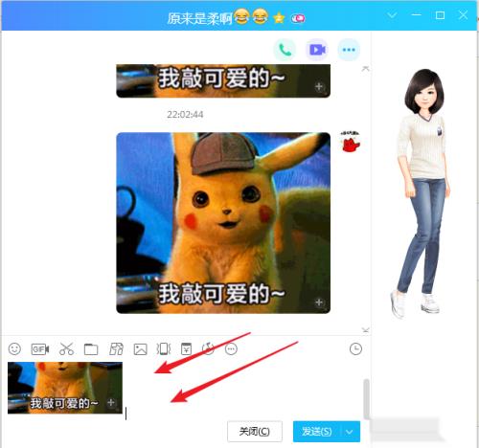Viewport: 479px width, 448px height.
Task: Click the 22:02:44 timestamp
Action: (x=185, y=114)
